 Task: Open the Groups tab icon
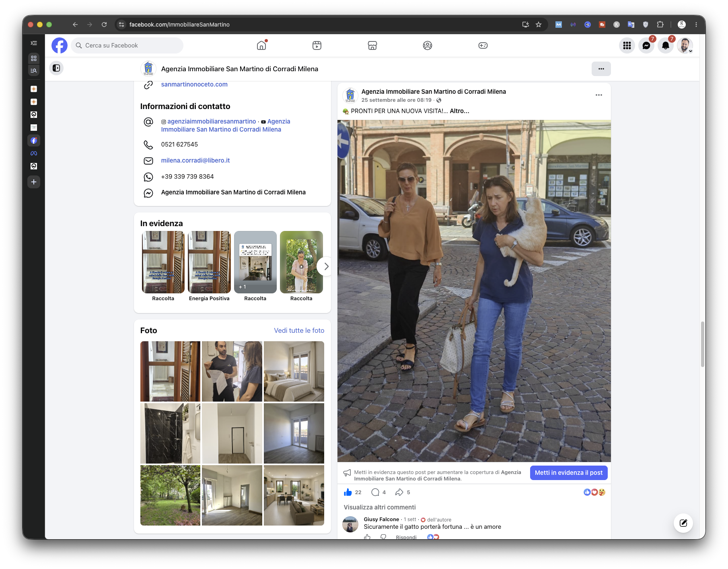[x=428, y=45]
